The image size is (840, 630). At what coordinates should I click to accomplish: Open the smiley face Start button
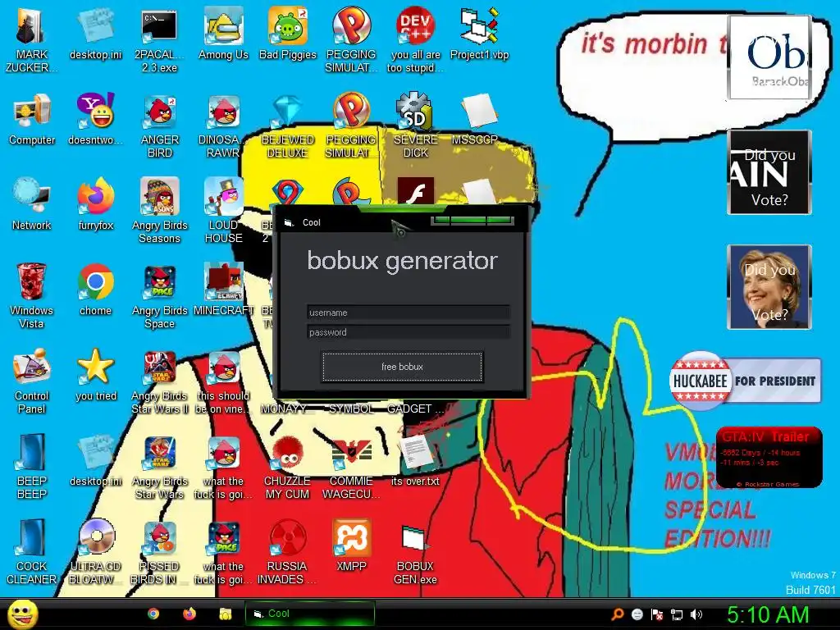pos(22,614)
